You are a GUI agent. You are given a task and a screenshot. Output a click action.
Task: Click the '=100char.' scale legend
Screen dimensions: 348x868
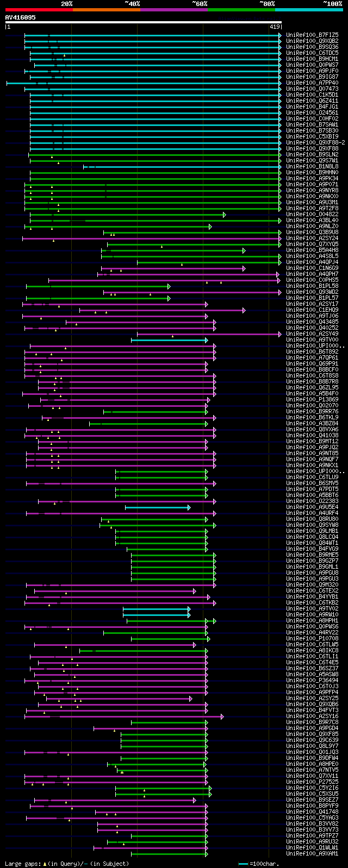(x=258, y=863)
